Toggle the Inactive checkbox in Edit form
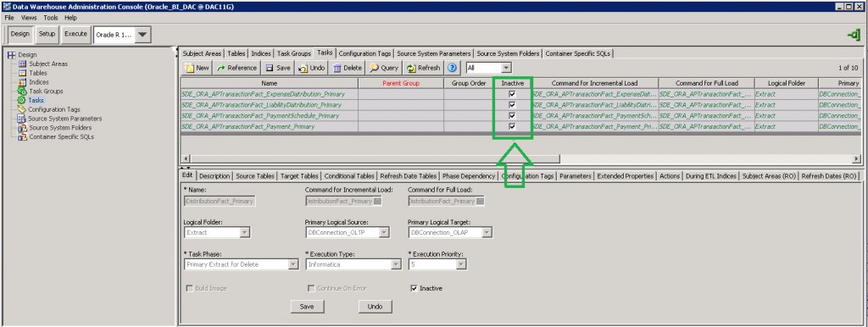 click(414, 288)
